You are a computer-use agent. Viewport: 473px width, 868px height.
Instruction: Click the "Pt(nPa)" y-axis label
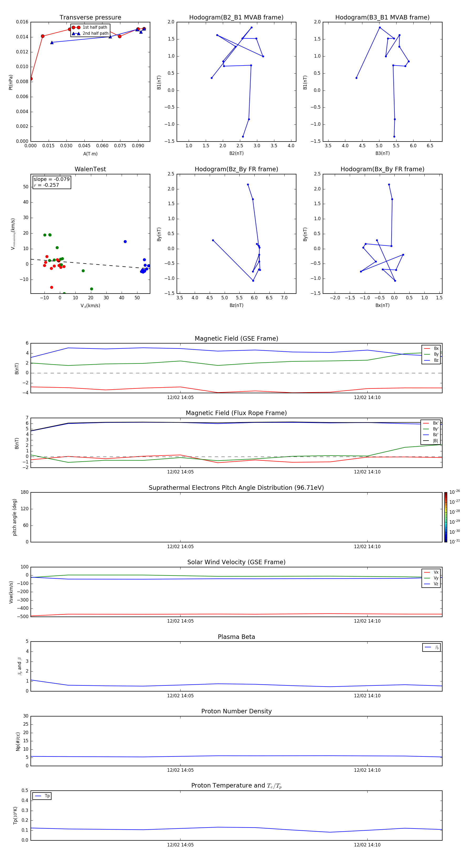(11, 82)
